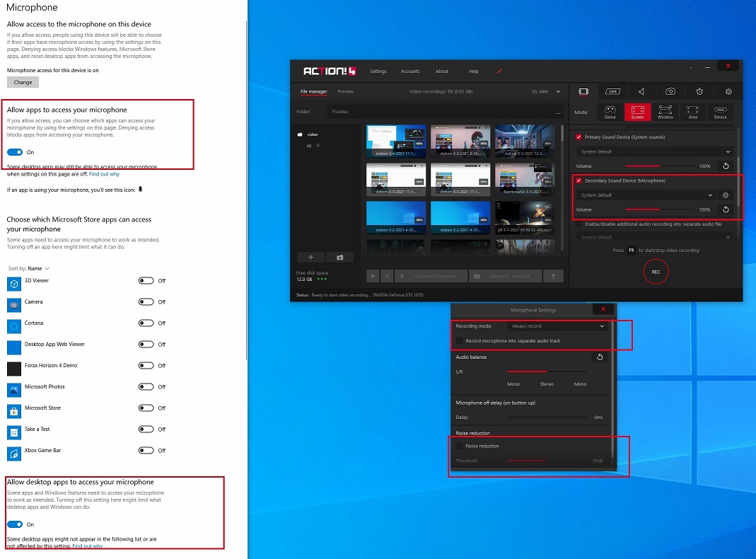Viewport: 756px width, 559px height.
Task: Click the red pin icon beside Help
Action: (x=499, y=71)
